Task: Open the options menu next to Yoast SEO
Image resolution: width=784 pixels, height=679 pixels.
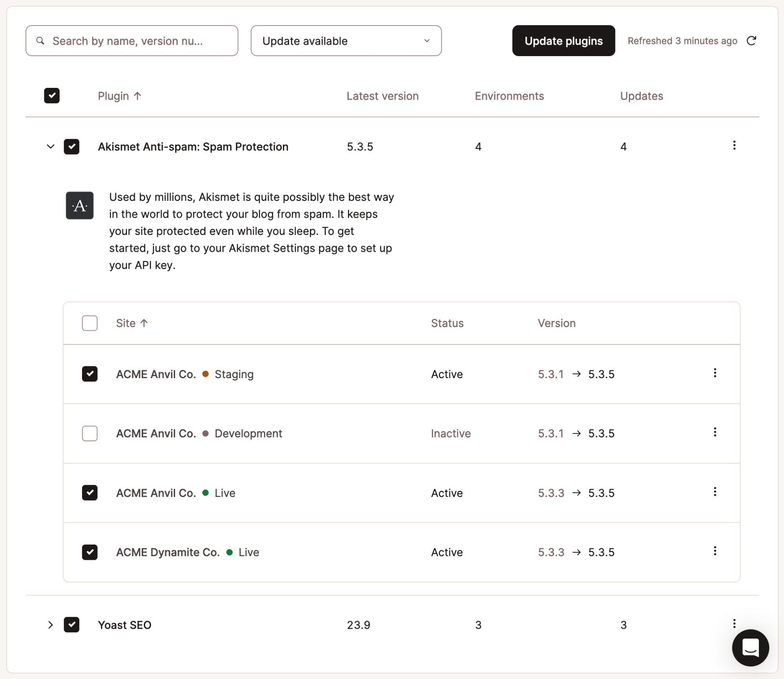Action: 734,624
